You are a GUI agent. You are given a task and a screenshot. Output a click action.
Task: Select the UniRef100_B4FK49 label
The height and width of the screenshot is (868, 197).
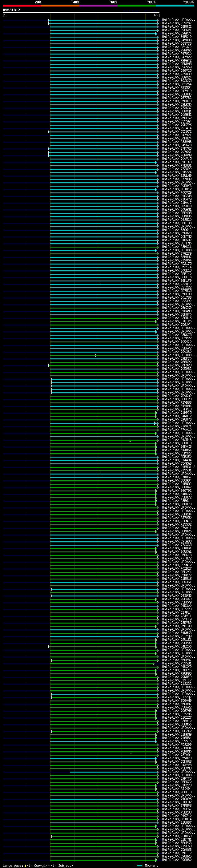tap(176, 37)
